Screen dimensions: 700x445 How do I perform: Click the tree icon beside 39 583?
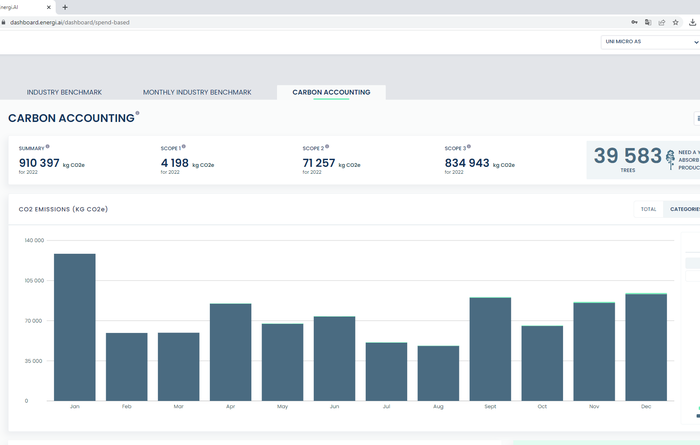[670, 159]
